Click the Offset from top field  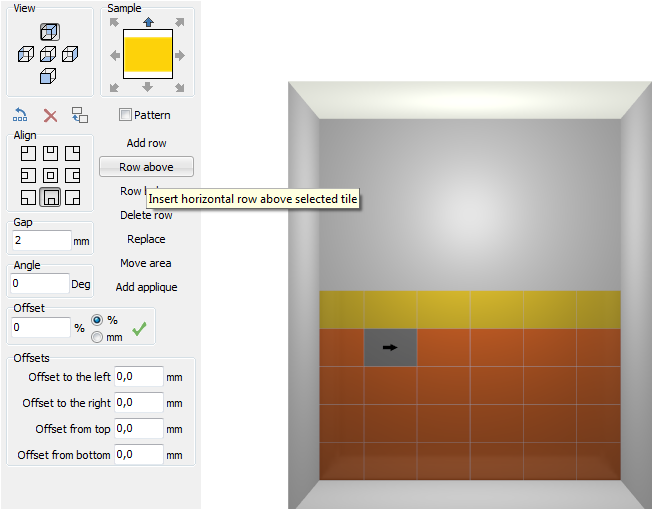[x=139, y=428]
